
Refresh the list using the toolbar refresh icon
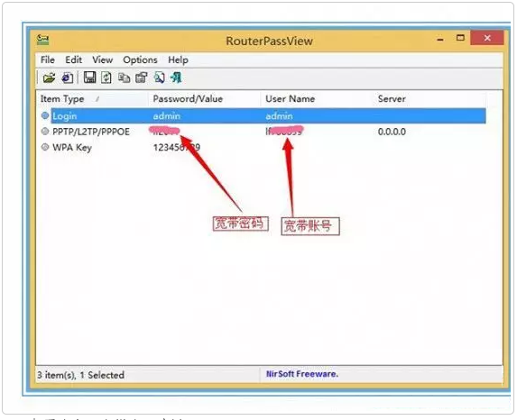pos(106,78)
